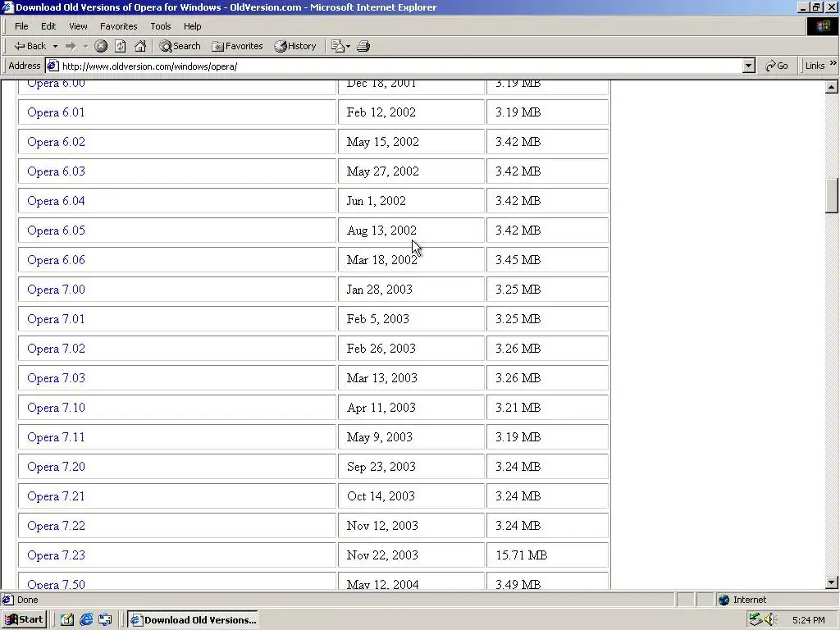Viewport: 840px width, 630px height.
Task: Follow the Opera 7.21 link
Action: pyautogui.click(x=56, y=496)
